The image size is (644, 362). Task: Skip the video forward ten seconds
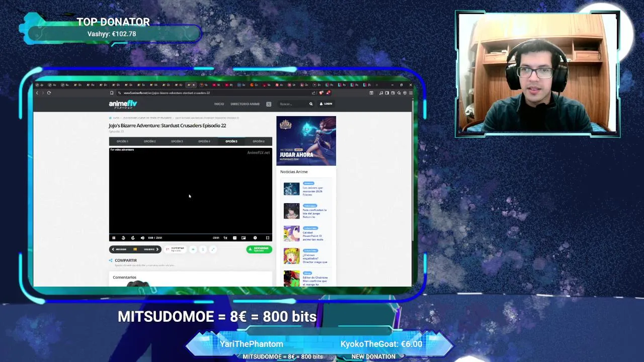133,238
